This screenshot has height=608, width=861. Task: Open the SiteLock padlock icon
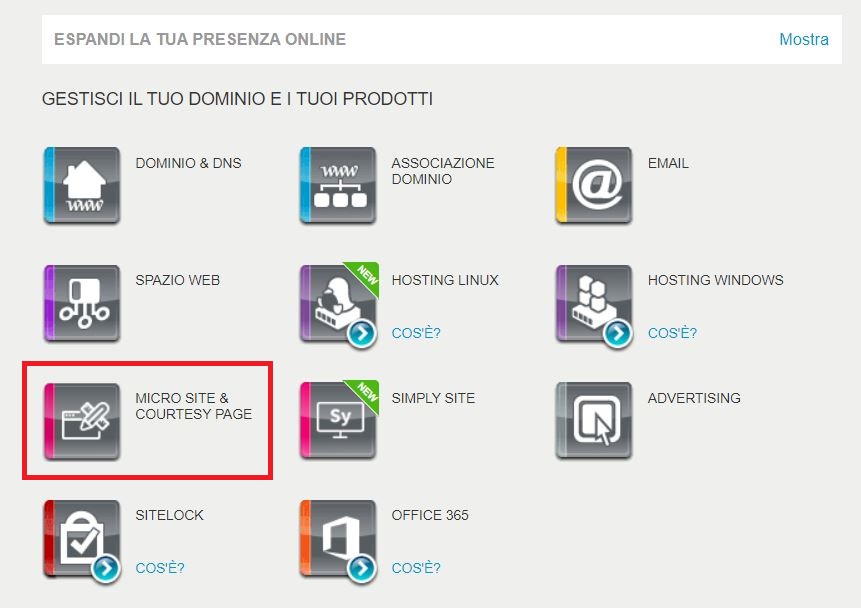click(x=82, y=539)
